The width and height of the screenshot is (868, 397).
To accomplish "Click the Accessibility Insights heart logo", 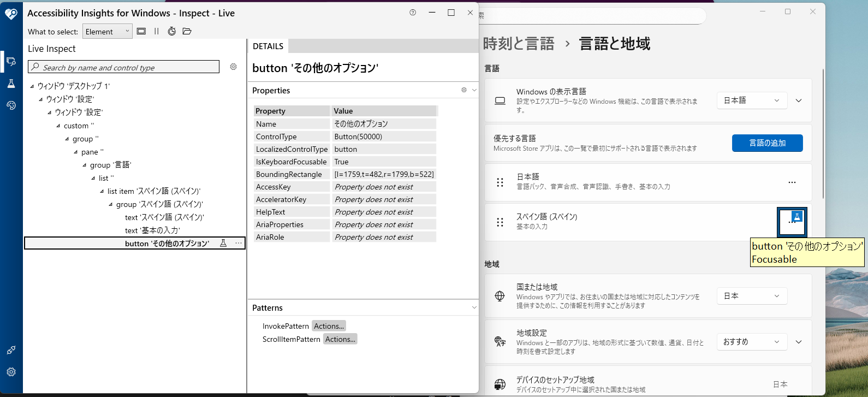I will click(11, 13).
